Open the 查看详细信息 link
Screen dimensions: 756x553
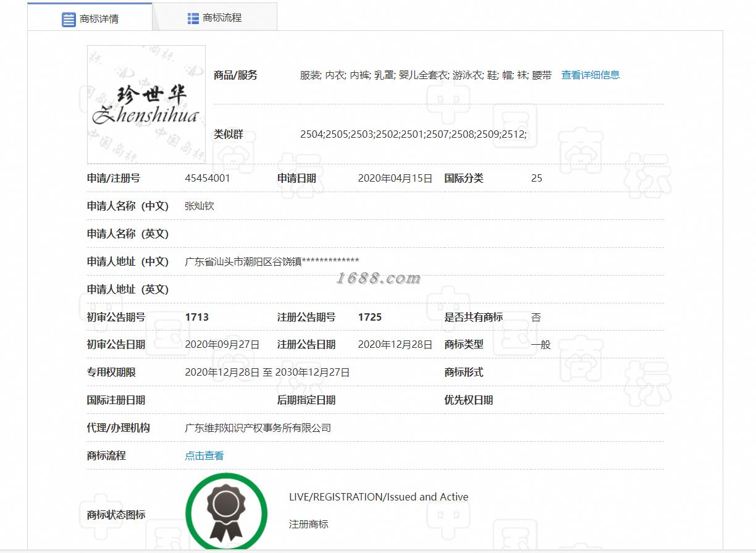pyautogui.click(x=590, y=75)
